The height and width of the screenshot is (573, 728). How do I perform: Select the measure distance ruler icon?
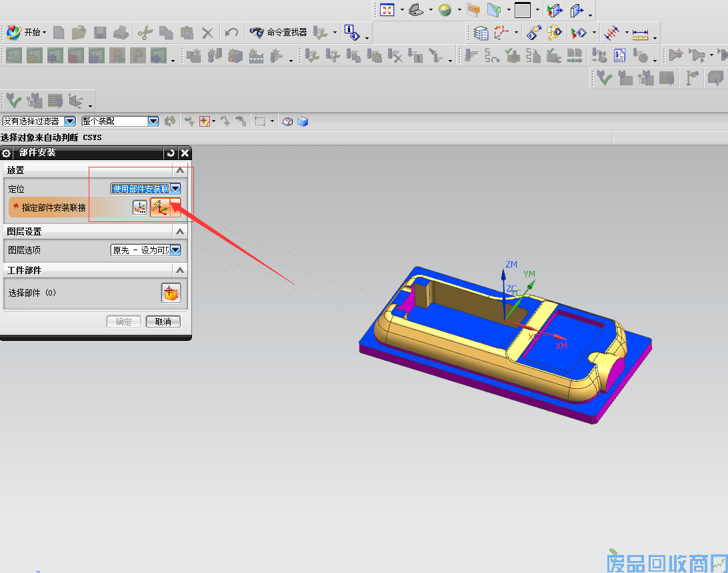point(641,33)
